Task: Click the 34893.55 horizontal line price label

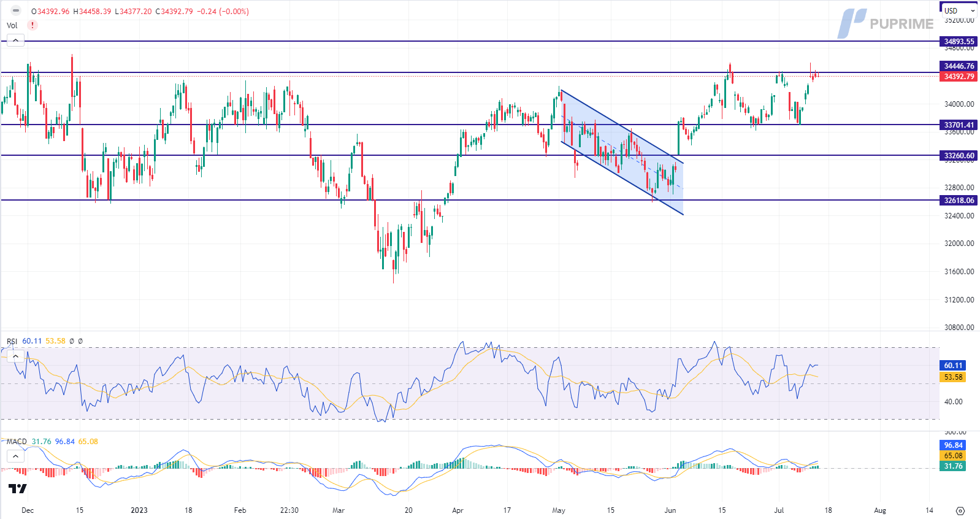Action: point(959,42)
